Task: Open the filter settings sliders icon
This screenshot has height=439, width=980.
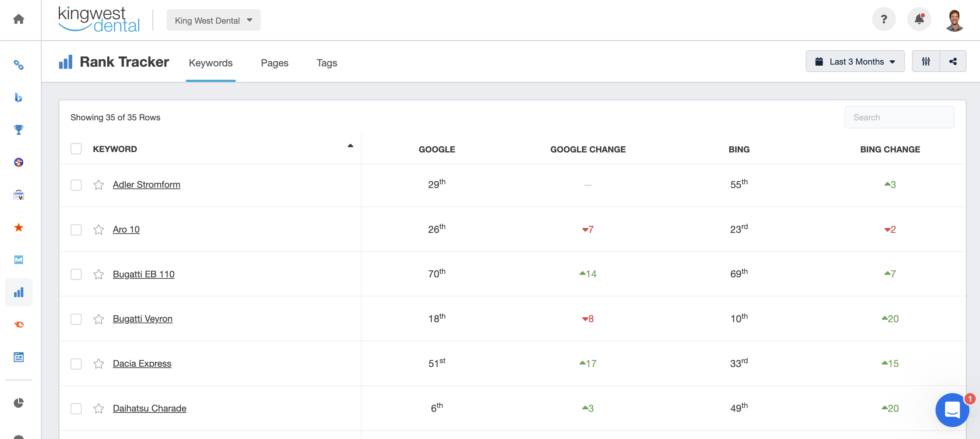Action: tap(927, 61)
